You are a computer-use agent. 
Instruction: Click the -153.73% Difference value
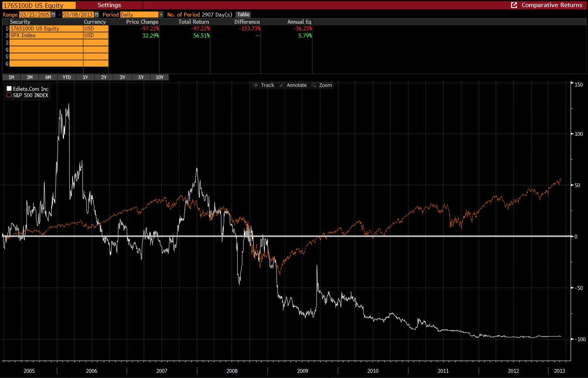(x=250, y=29)
